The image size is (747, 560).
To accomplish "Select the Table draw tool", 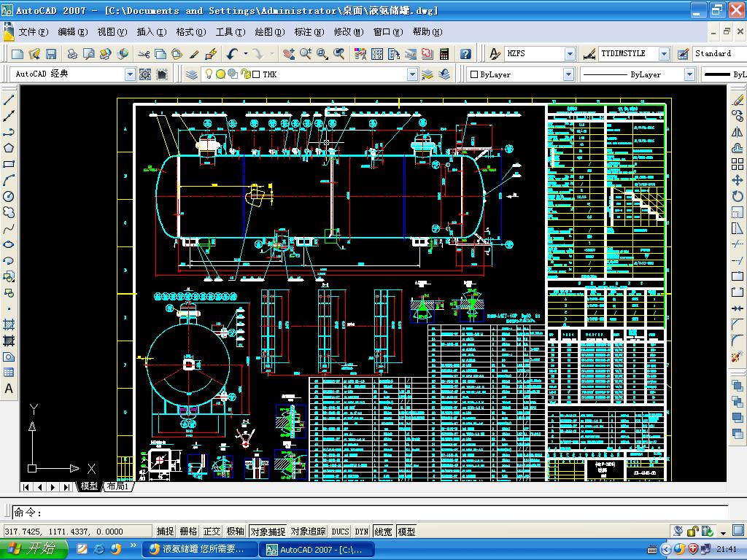I will 9,373.
